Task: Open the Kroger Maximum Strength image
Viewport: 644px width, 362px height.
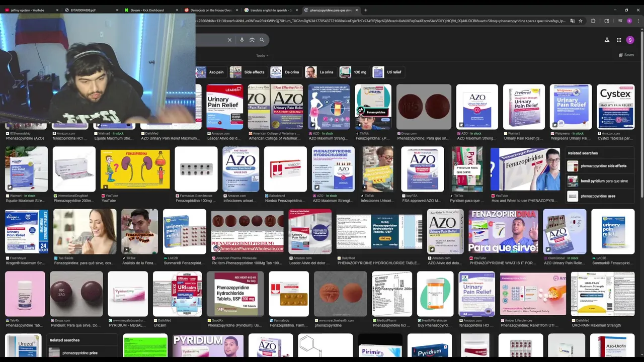Action: pyautogui.click(x=26, y=231)
